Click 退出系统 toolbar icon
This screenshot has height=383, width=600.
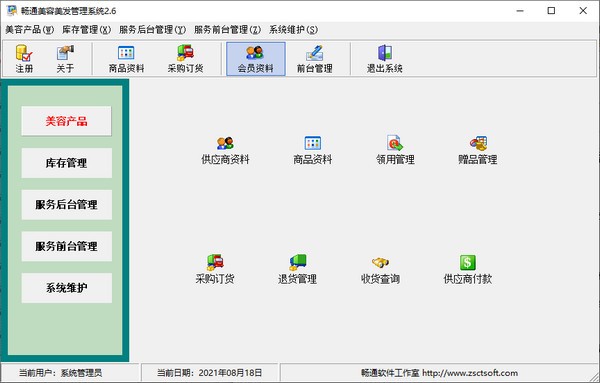pos(385,59)
